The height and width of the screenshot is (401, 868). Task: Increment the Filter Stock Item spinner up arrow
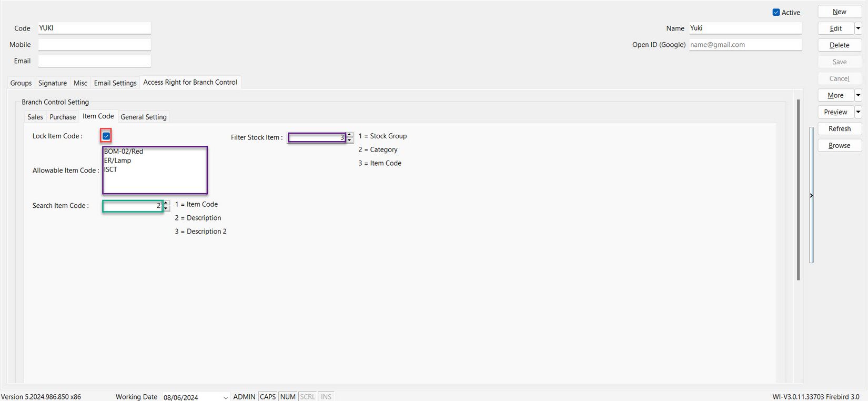click(349, 135)
